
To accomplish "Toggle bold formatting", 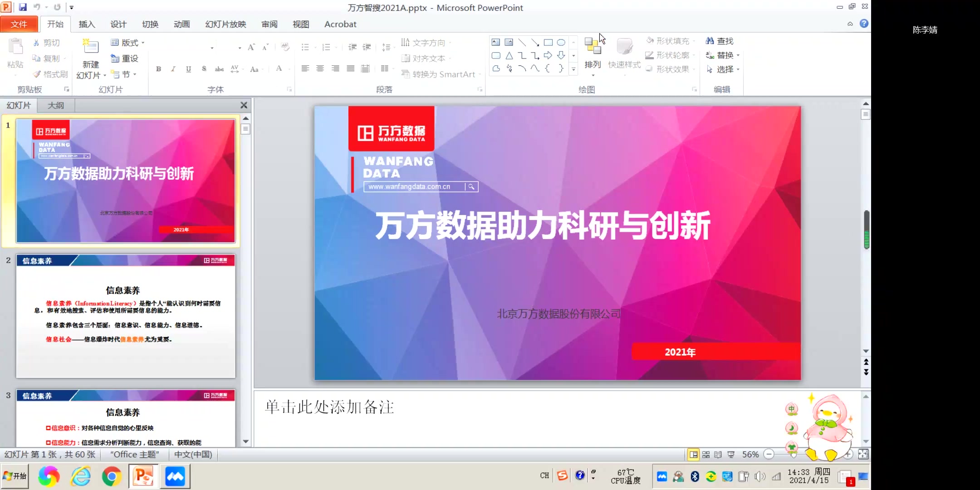I will (158, 69).
